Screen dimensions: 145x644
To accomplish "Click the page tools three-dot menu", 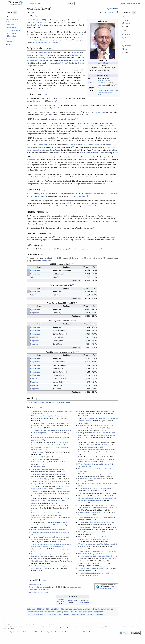I will (118, 12).
